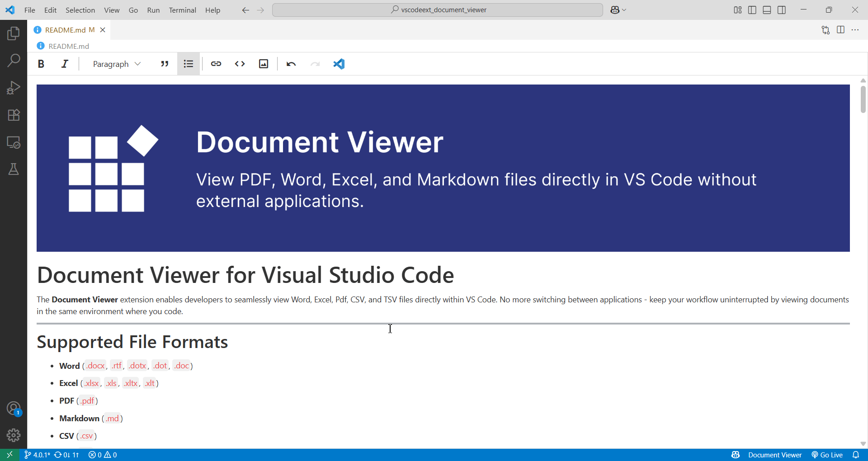868x461 pixels.
Task: Toggle bold formatting in the editor toolbar
Action: 41,64
